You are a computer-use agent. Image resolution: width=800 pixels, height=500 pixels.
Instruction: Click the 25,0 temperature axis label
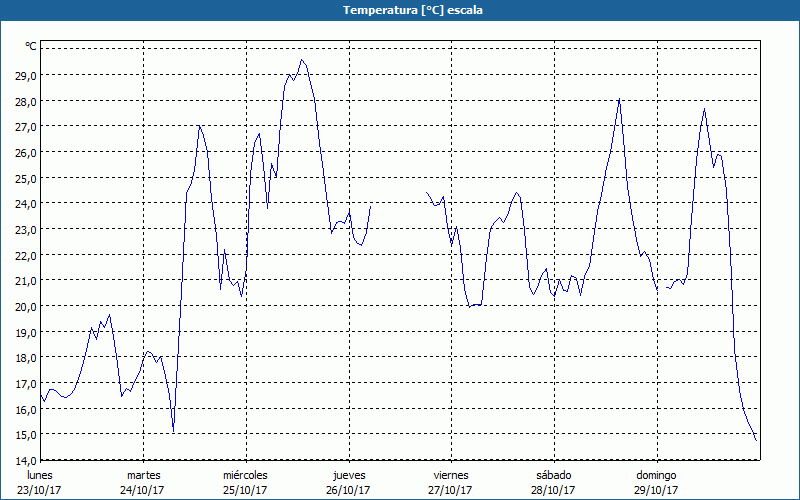[25, 178]
